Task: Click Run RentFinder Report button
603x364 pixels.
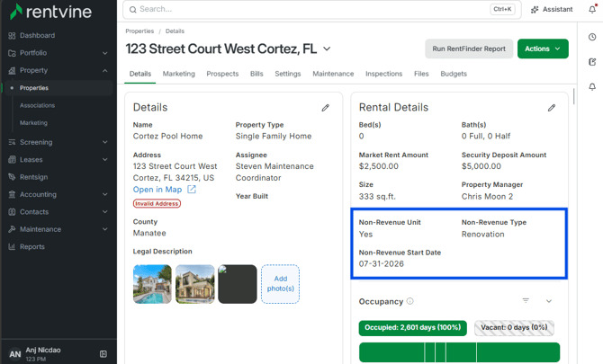Action: (469, 49)
